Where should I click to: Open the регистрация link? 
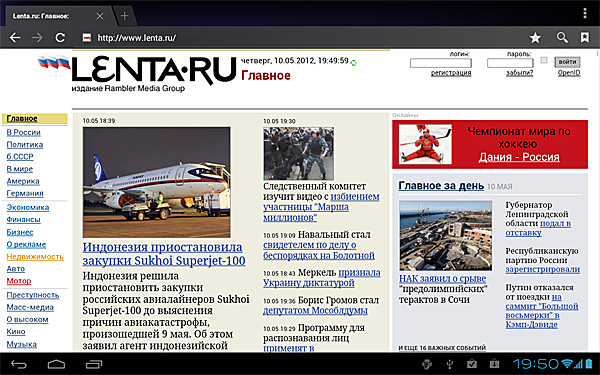[451, 73]
